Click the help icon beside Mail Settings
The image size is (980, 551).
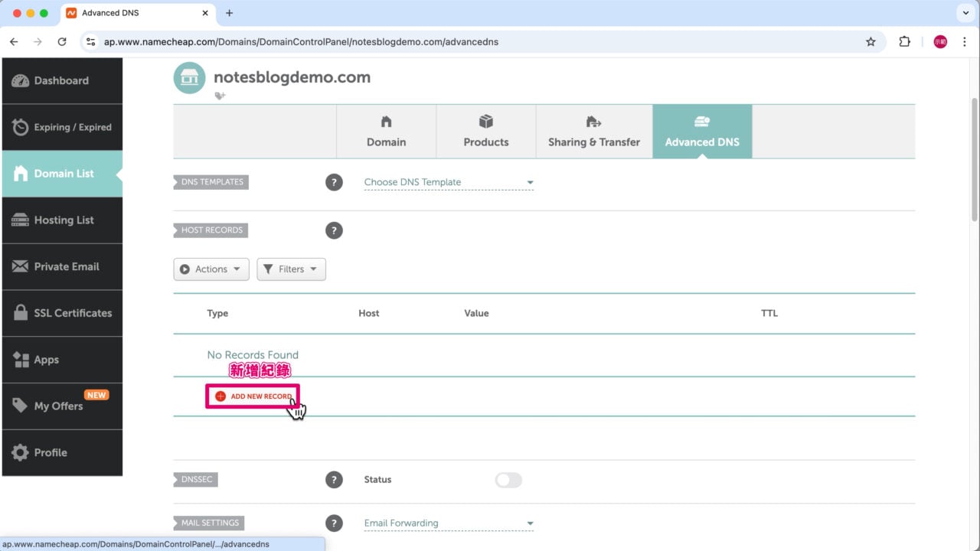(x=334, y=523)
